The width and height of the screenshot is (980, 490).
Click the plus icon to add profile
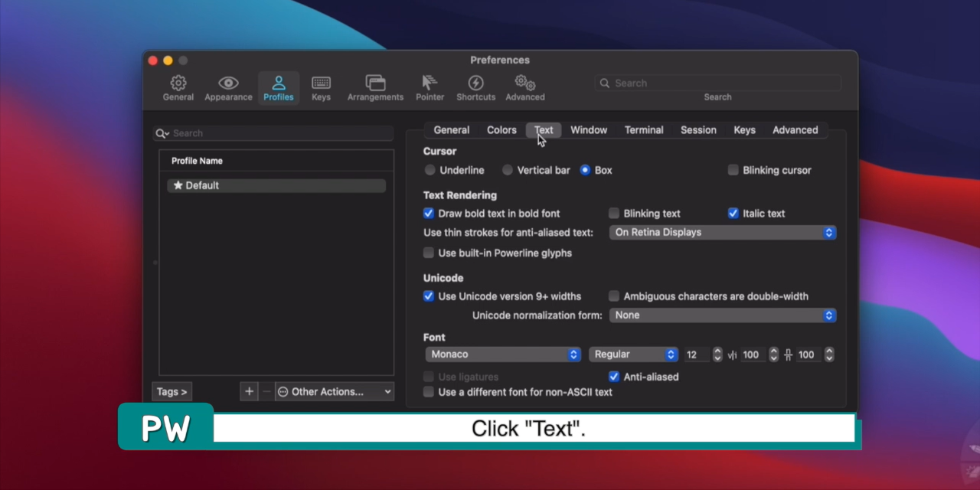point(249,391)
